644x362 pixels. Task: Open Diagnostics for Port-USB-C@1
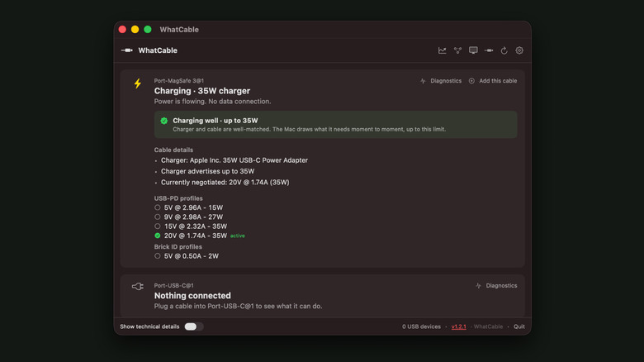point(496,285)
